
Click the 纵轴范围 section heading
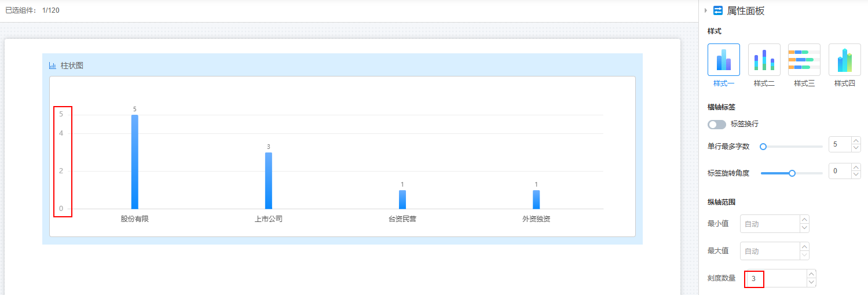click(x=721, y=202)
